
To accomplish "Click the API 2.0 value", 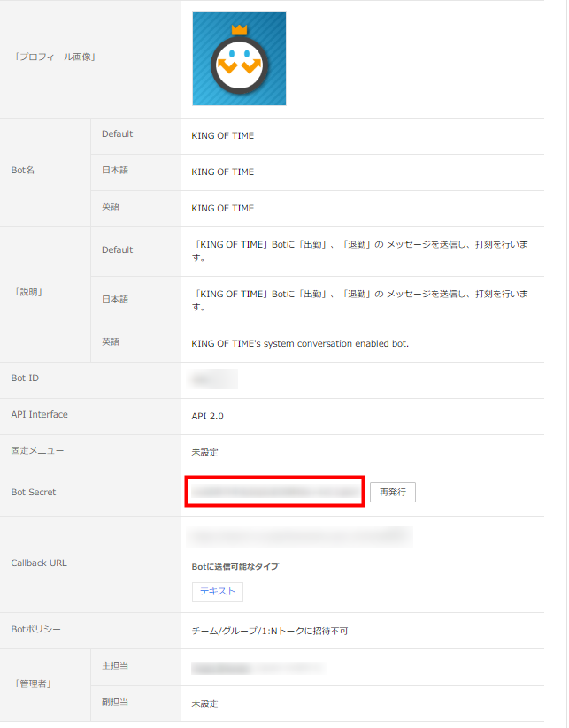I will point(207,416).
